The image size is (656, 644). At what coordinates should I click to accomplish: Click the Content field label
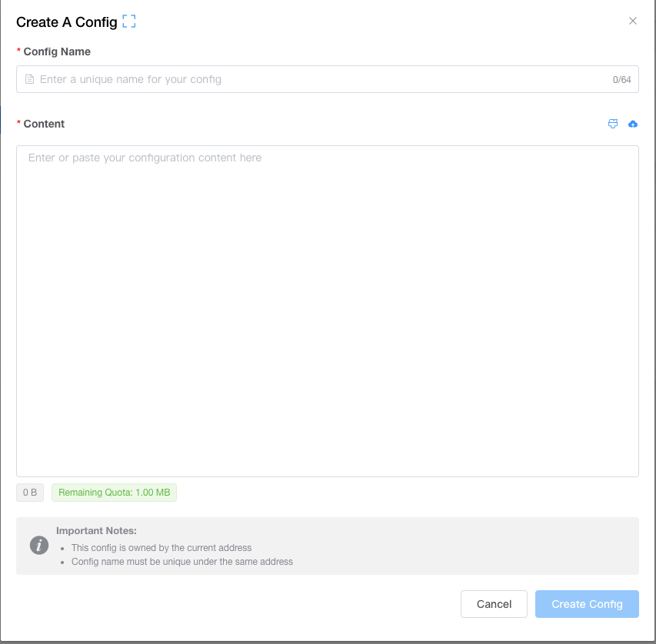(x=44, y=124)
